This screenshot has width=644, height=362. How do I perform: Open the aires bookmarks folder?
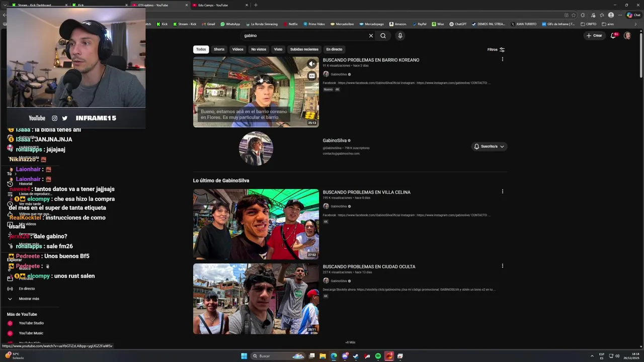tap(608, 24)
